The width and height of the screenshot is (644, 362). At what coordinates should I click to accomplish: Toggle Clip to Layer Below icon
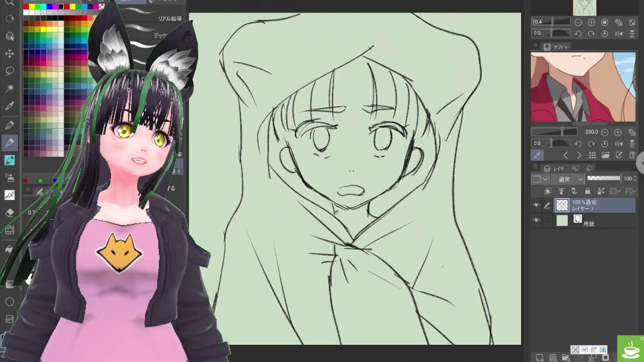[548, 191]
